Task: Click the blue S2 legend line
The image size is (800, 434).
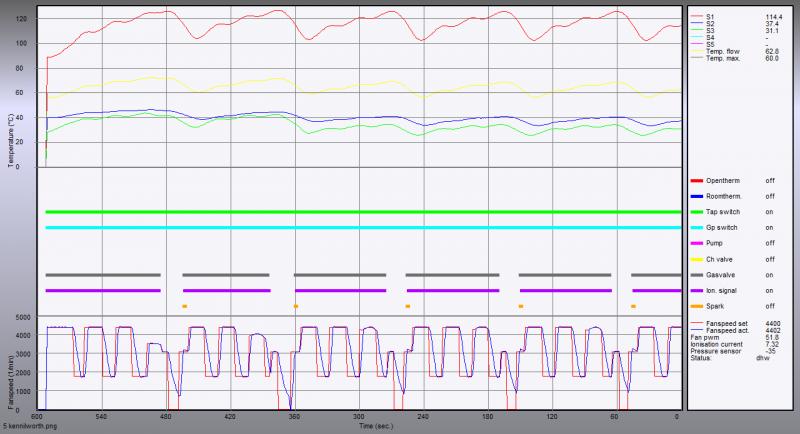Action: [695, 22]
